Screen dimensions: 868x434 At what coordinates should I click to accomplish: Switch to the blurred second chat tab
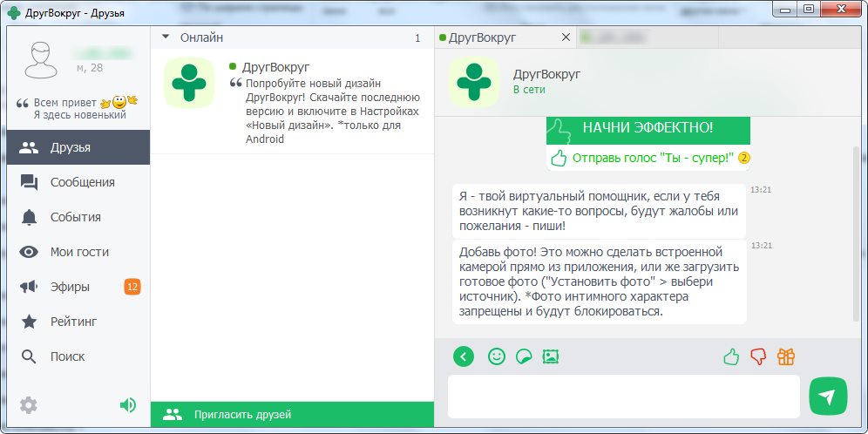tap(647, 37)
